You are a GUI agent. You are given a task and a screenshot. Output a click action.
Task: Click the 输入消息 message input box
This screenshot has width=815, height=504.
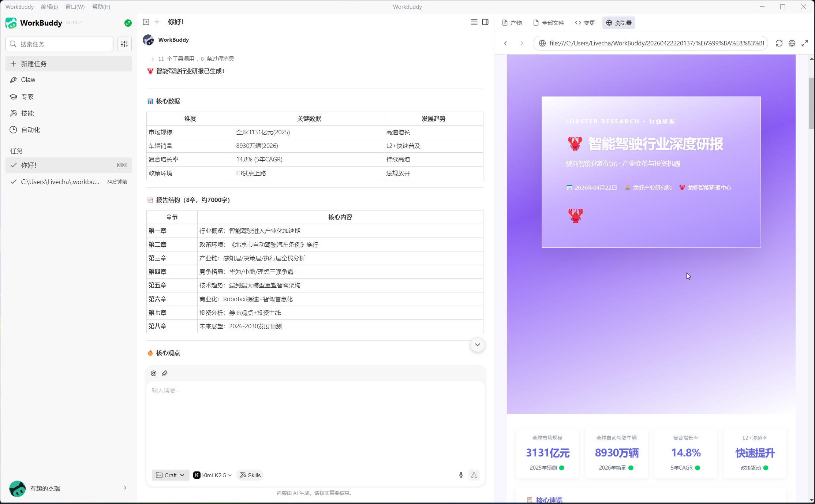[315, 425]
